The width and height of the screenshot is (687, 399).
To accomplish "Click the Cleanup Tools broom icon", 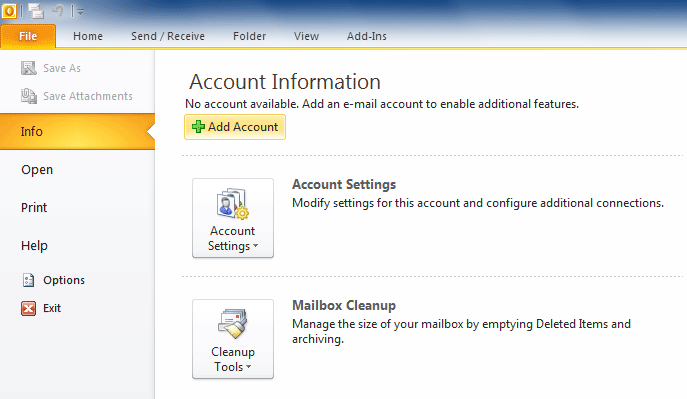I will click(x=233, y=324).
